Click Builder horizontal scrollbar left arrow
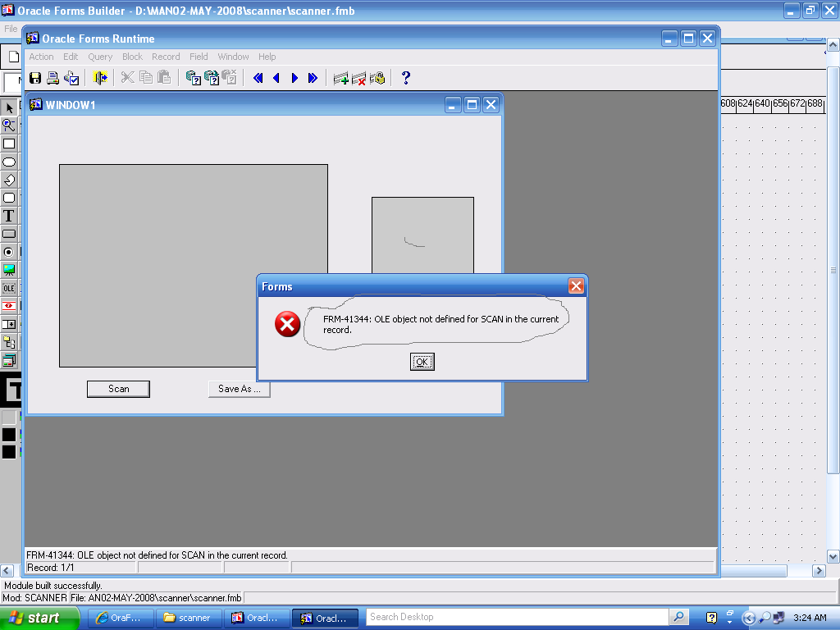Screen dimensions: 840x630 coord(7,571)
